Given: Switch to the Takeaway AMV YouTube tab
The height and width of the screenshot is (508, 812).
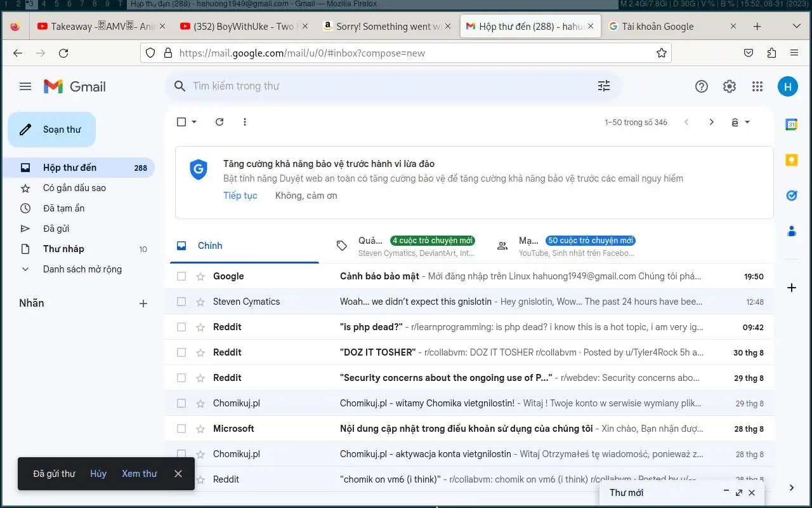Looking at the screenshot, I should coord(101,26).
